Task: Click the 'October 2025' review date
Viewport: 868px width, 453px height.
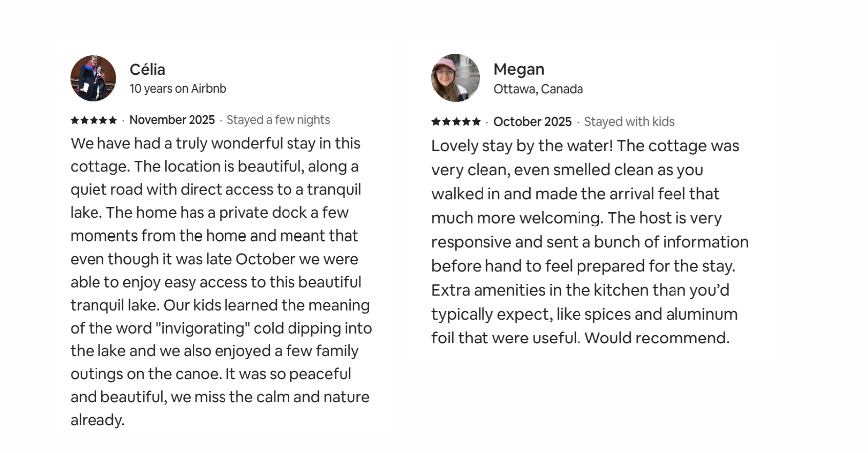Action: (x=532, y=122)
